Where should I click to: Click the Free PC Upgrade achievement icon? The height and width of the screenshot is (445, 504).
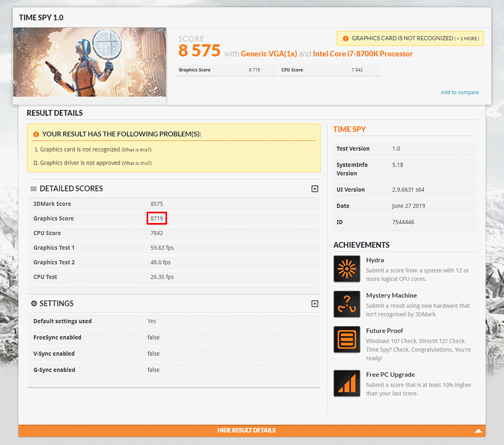(x=347, y=383)
